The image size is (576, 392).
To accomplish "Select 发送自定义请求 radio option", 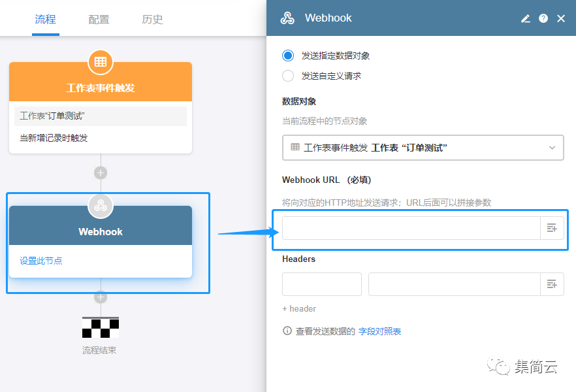I will coord(287,76).
